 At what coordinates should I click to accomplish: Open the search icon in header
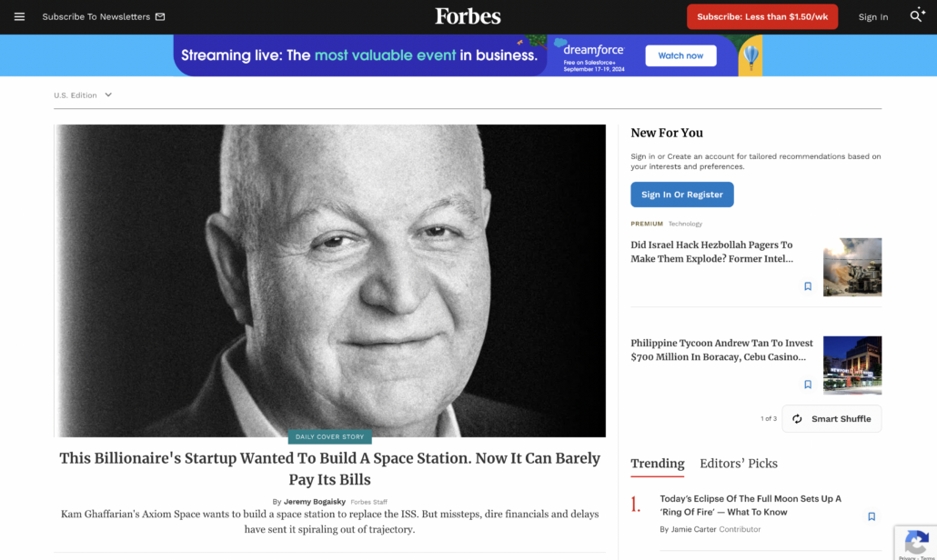[917, 16]
